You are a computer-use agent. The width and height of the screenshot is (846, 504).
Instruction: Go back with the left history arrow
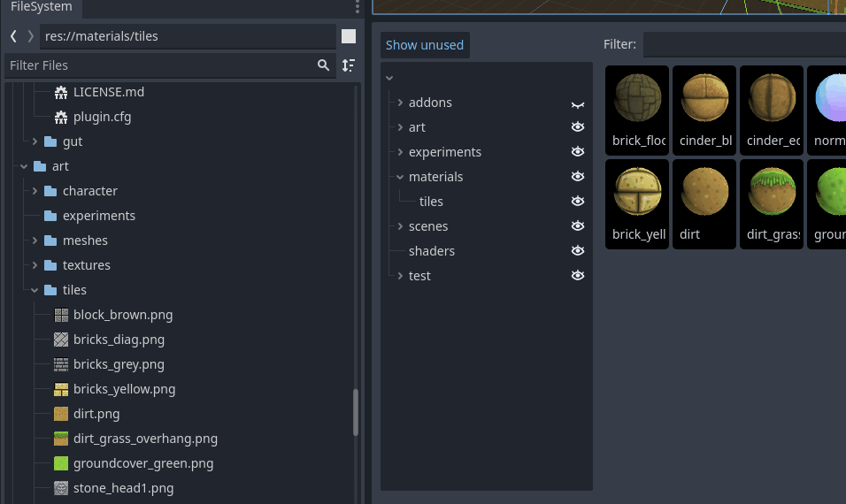pos(13,36)
